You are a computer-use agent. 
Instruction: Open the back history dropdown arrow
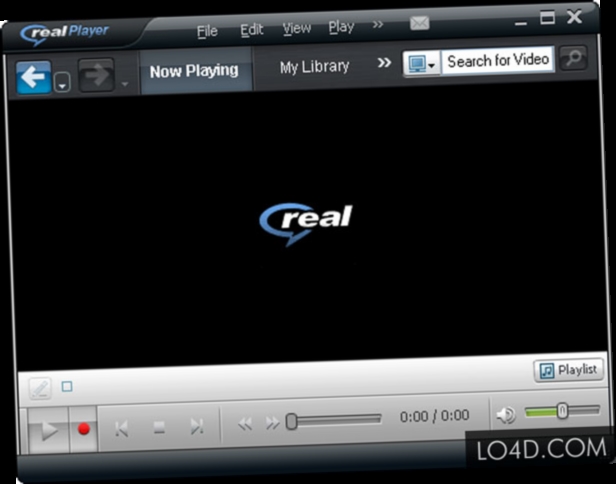click(x=62, y=82)
